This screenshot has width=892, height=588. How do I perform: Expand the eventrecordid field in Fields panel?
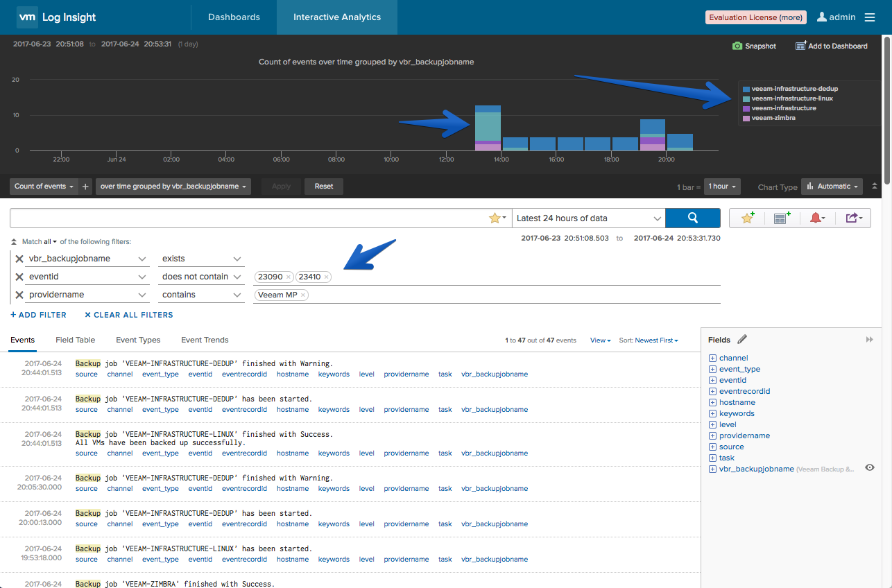point(712,391)
